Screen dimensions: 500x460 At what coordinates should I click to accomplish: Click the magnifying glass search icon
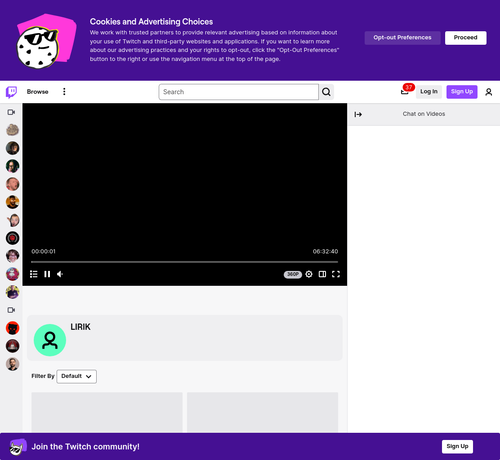tap(326, 92)
